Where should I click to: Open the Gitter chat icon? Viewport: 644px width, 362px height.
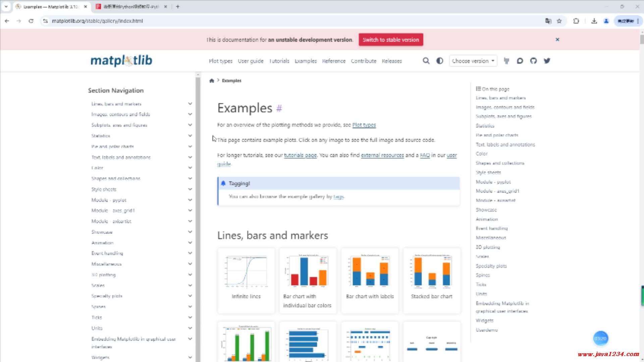coord(506,61)
